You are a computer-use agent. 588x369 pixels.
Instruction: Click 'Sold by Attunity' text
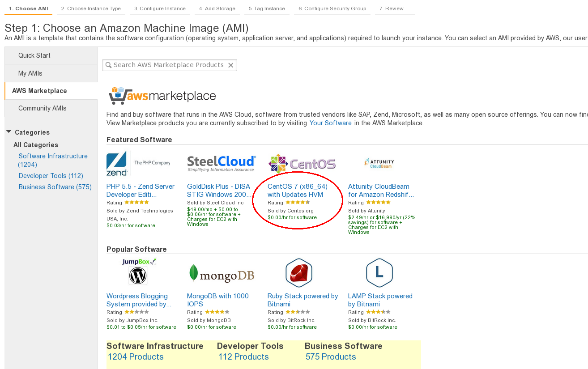coord(366,211)
